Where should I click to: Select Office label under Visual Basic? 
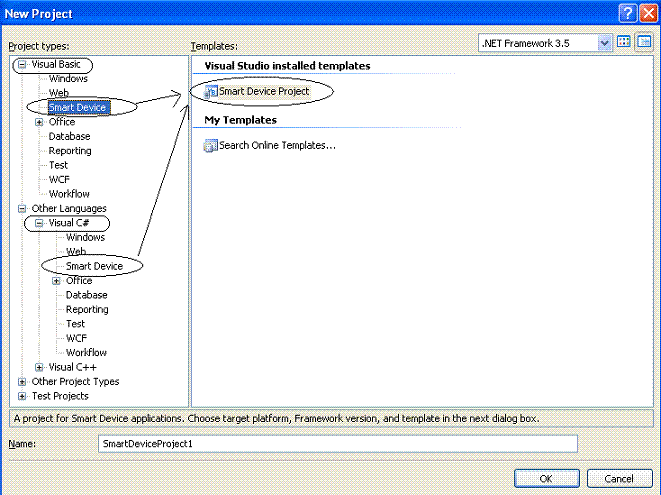[x=62, y=122]
